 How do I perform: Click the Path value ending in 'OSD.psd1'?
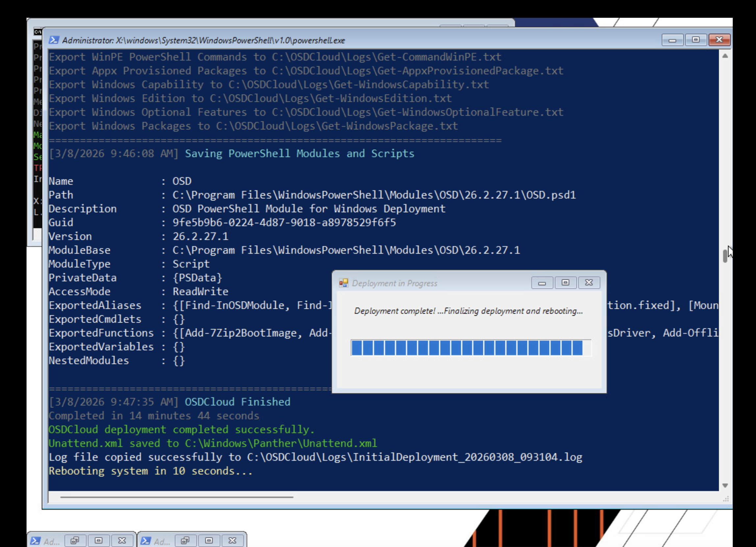374,195
